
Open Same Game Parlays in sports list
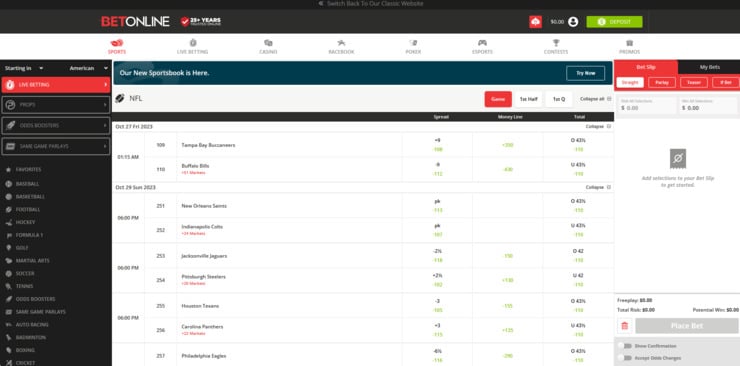35,312
